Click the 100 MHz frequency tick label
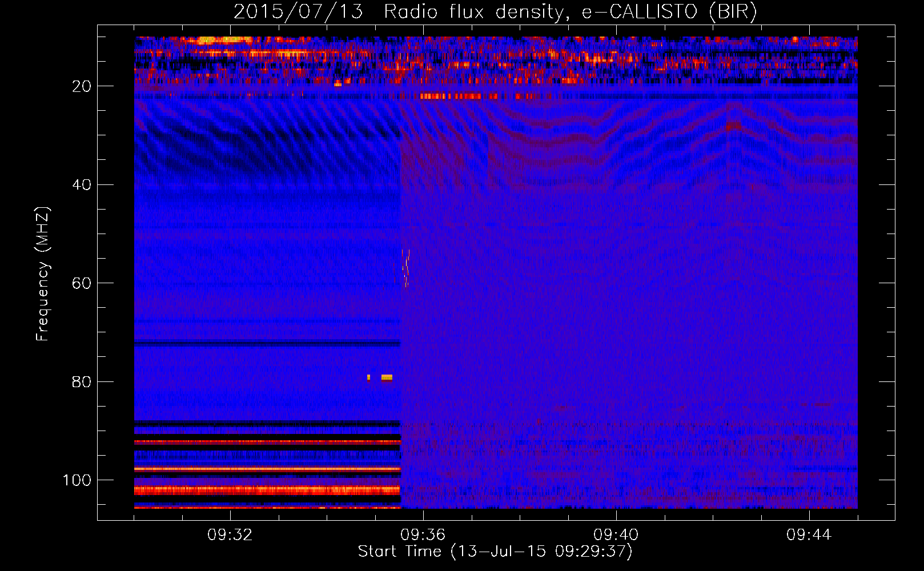Viewport: 924px width, 571px height. pyautogui.click(x=77, y=480)
